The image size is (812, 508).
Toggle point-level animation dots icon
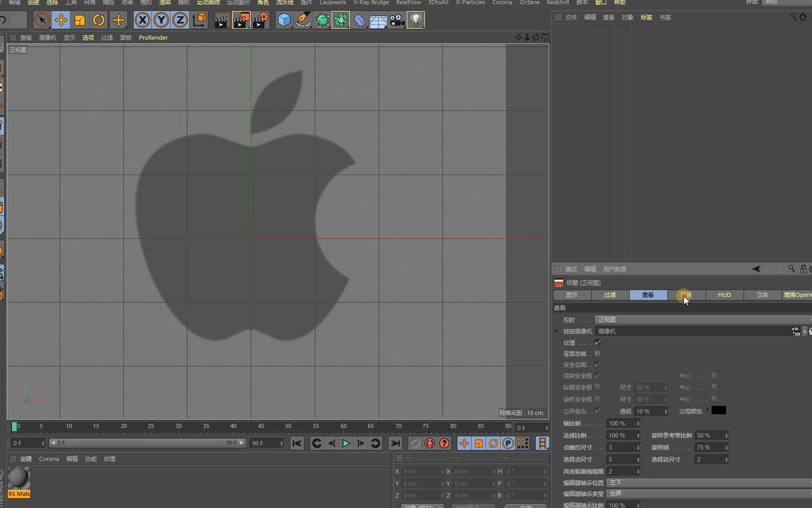[522, 443]
